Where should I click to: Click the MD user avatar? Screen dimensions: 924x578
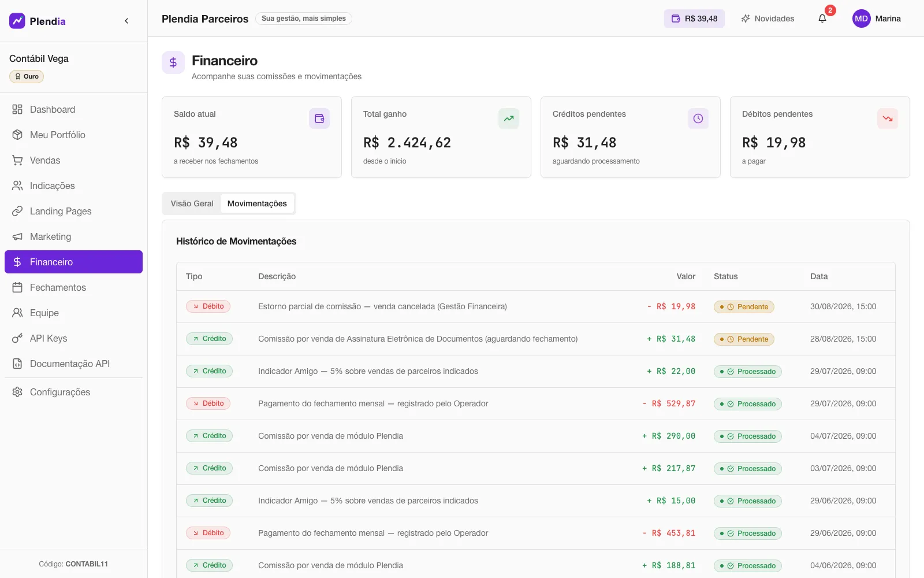point(862,18)
